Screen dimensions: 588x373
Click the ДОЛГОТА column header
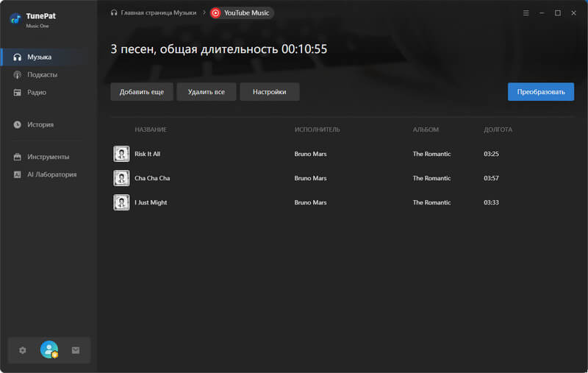point(498,129)
